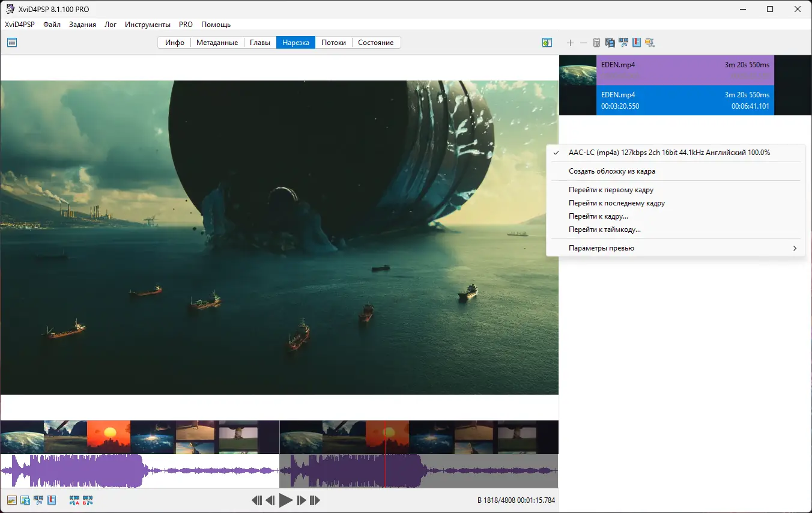The width and height of the screenshot is (812, 513).
Task: Click the scissors cut icon in right toolbar
Action: pos(623,43)
